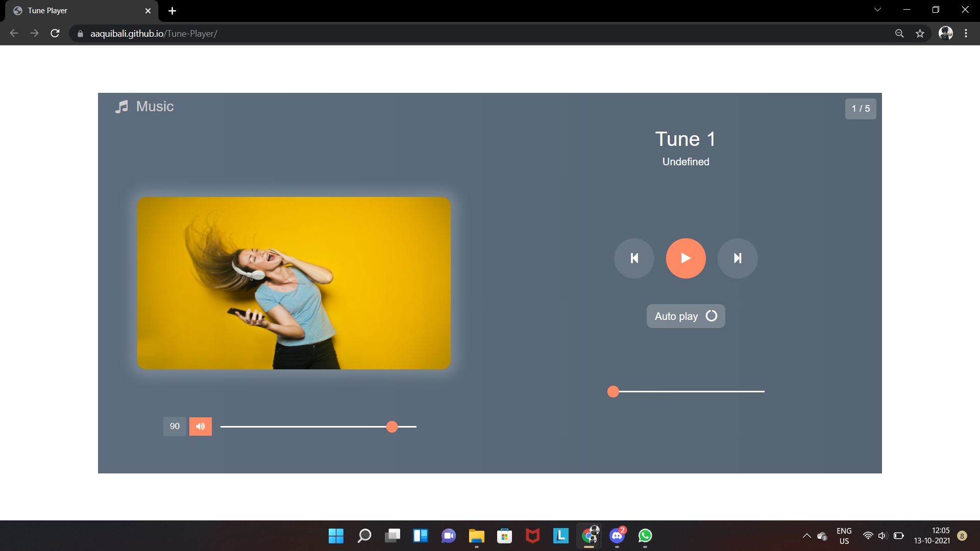Click the volume level 90 box

click(175, 427)
